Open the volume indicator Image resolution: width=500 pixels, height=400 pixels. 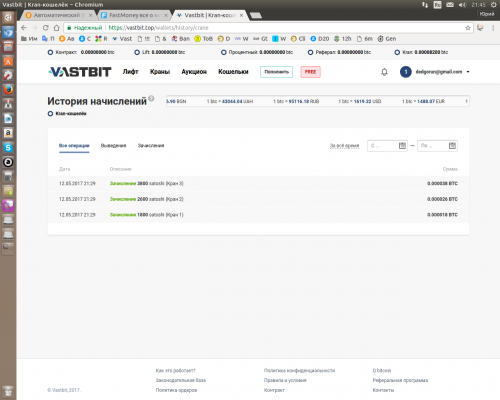pyautogui.click(x=462, y=5)
